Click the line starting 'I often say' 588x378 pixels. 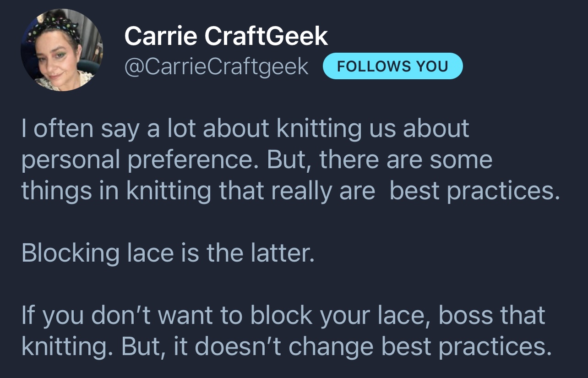tap(245, 130)
